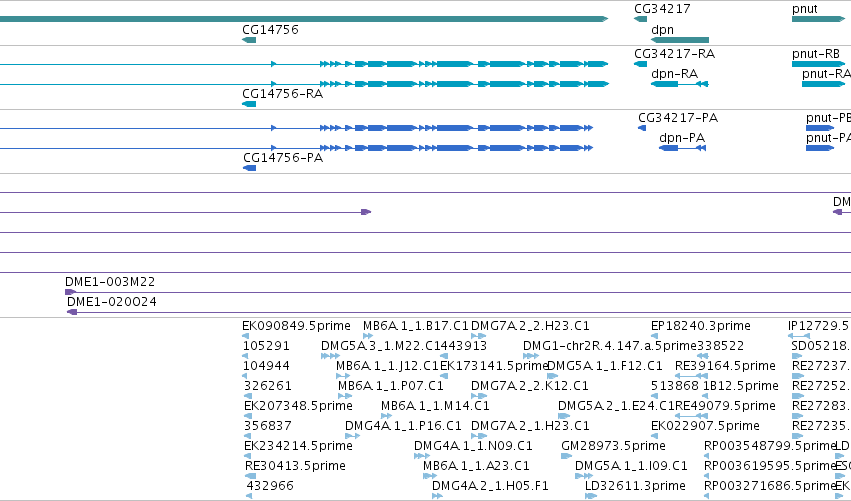This screenshot has height=501, width=851.
Task: Click the LD32611.3prime EST label
Action: pos(636,486)
